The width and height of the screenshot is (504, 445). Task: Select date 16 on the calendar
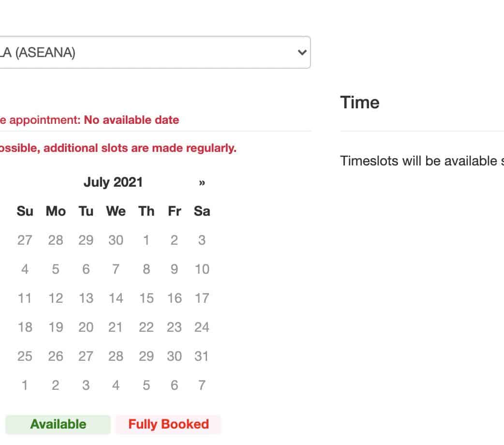(x=174, y=298)
